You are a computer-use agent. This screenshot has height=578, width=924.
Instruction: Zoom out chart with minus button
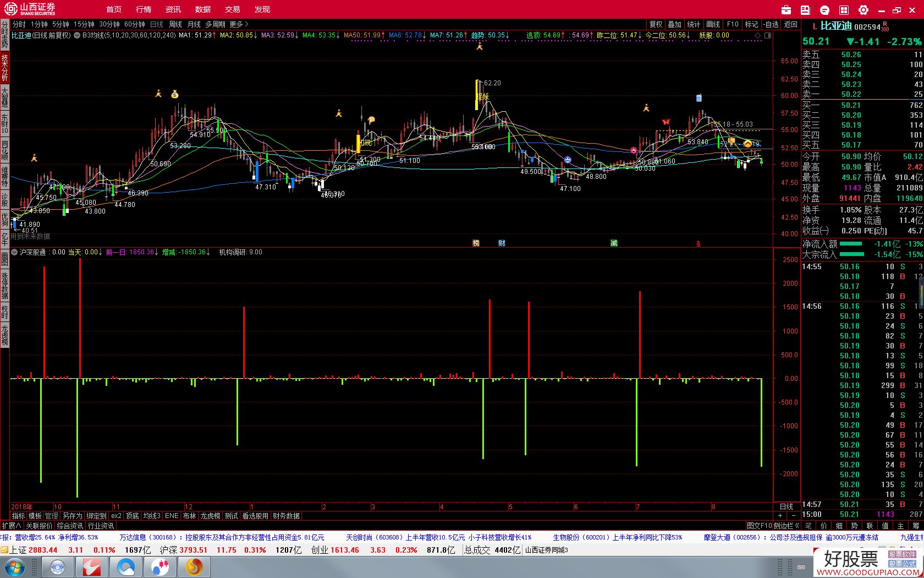[794, 516]
